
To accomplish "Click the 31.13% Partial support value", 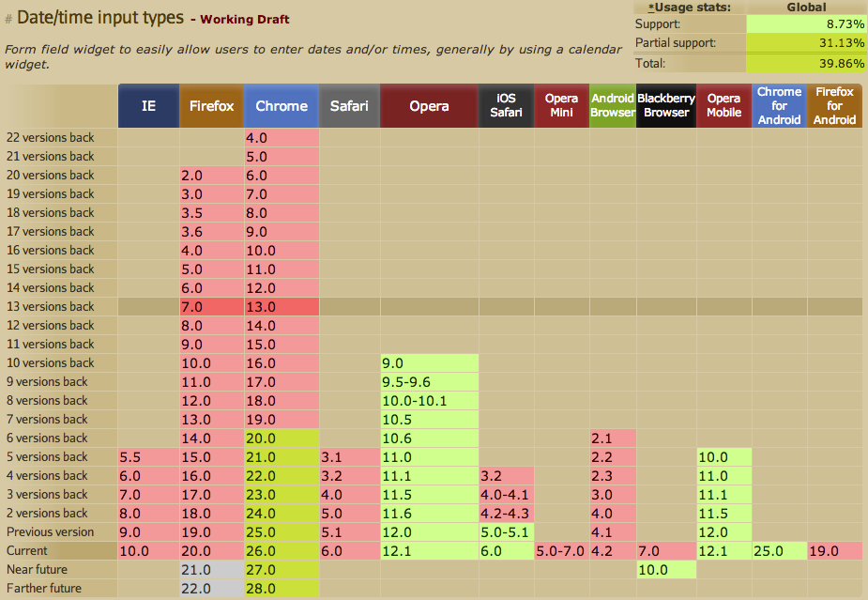I will (x=805, y=42).
